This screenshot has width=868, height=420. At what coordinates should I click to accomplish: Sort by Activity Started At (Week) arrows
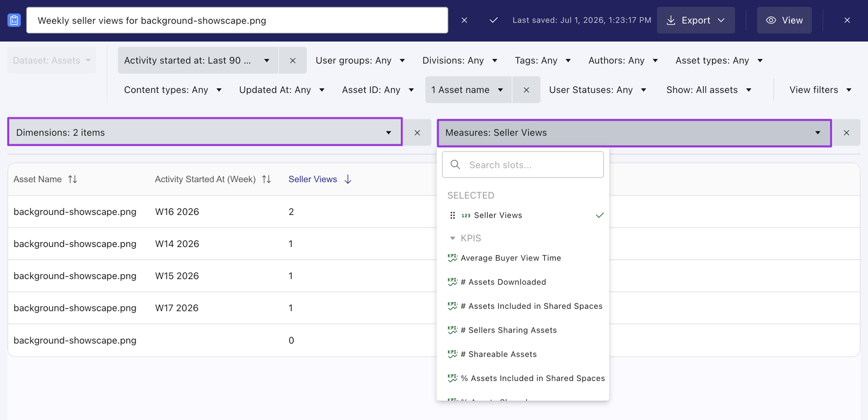pyautogui.click(x=266, y=179)
